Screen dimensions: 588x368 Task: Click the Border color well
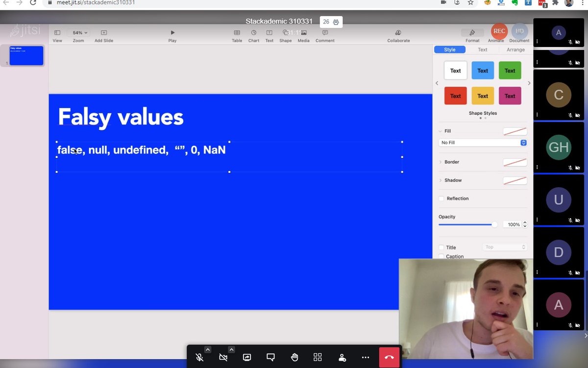pos(515,162)
